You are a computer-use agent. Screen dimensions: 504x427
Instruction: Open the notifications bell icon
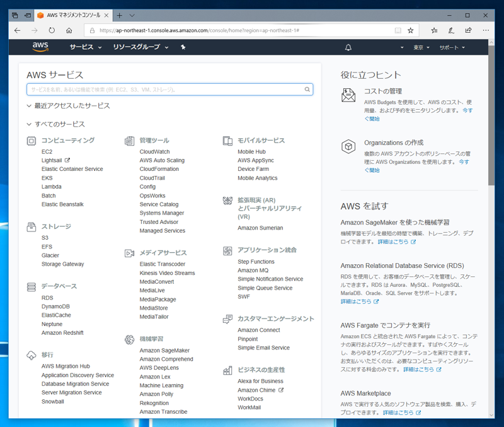(x=348, y=47)
